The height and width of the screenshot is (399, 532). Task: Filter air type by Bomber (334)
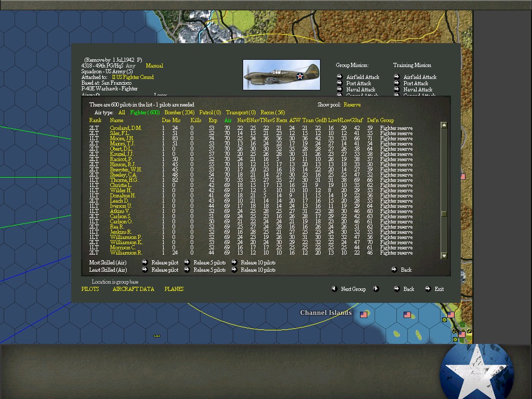(179, 113)
